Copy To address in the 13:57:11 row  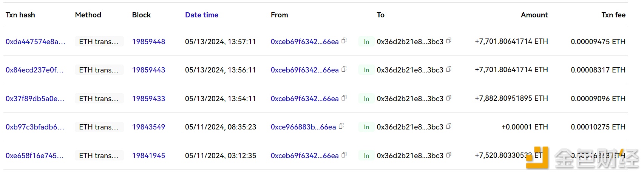point(449,41)
